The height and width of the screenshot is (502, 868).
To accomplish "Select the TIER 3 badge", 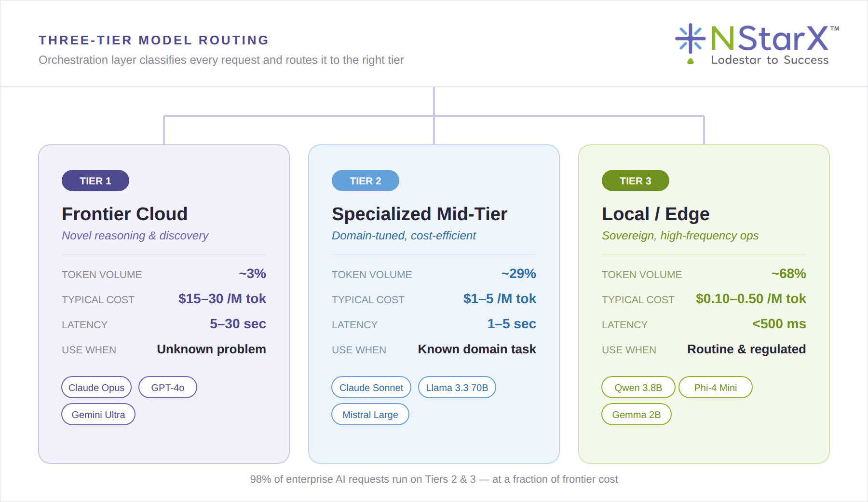I will point(636,181).
